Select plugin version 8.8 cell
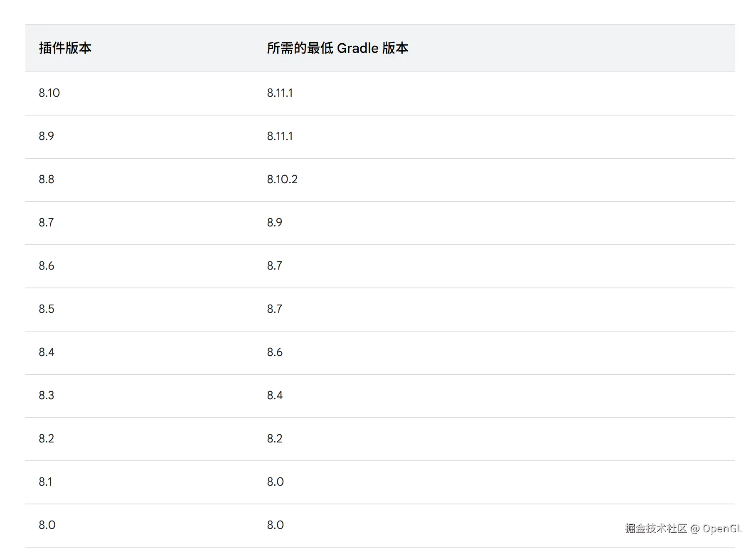 pos(47,179)
